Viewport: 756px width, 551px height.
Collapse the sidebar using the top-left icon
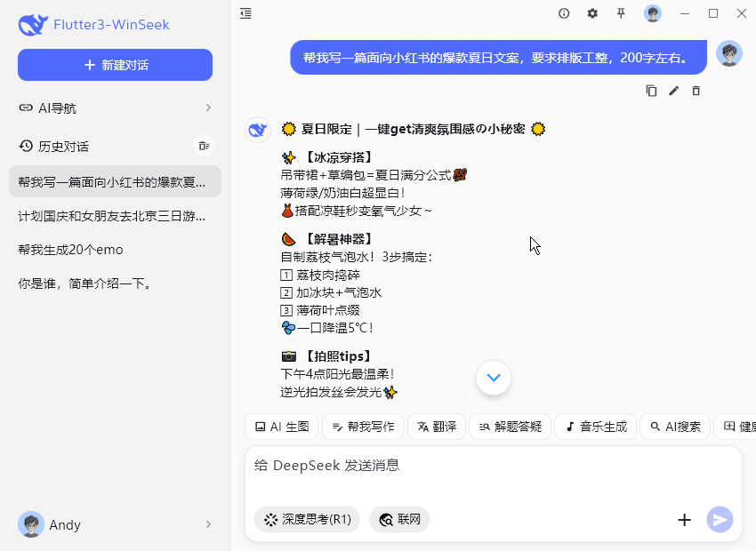point(245,13)
